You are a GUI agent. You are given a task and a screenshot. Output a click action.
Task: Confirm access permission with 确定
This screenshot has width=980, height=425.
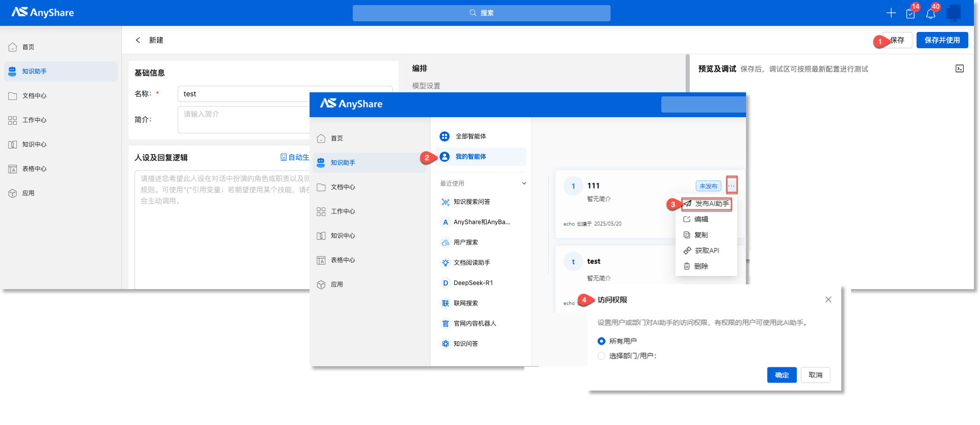pos(782,375)
